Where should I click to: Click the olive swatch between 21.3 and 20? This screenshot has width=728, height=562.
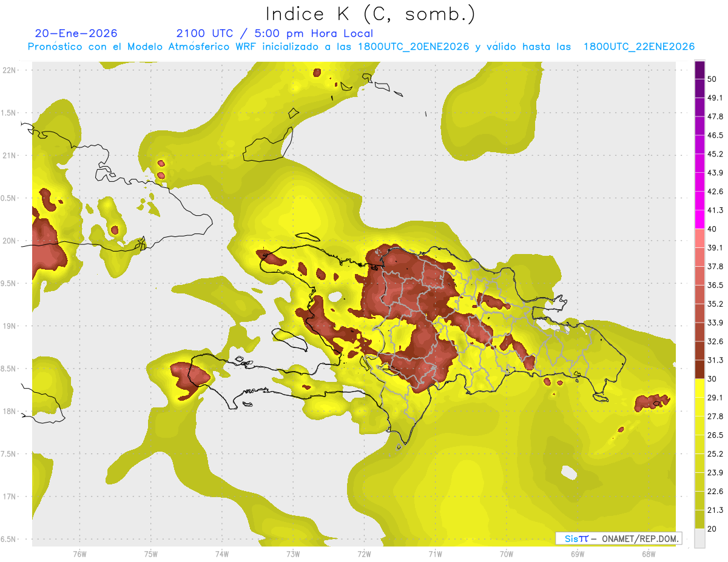coord(699,519)
